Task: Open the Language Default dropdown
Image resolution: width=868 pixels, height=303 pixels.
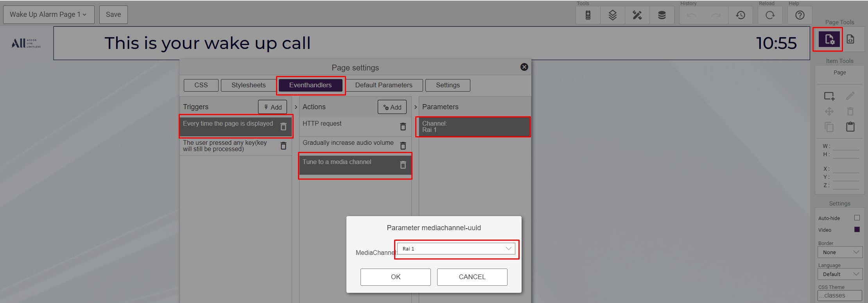Action: pyautogui.click(x=840, y=274)
